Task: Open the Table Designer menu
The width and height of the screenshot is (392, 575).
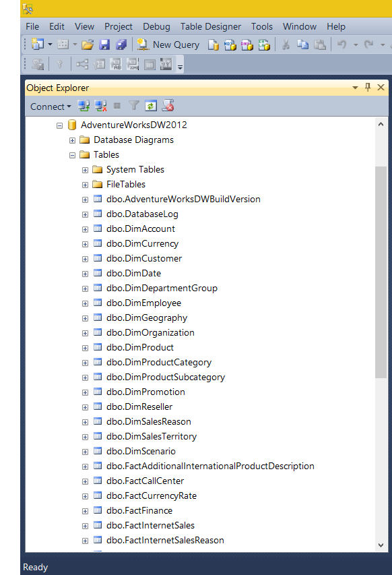Action: pos(211,27)
